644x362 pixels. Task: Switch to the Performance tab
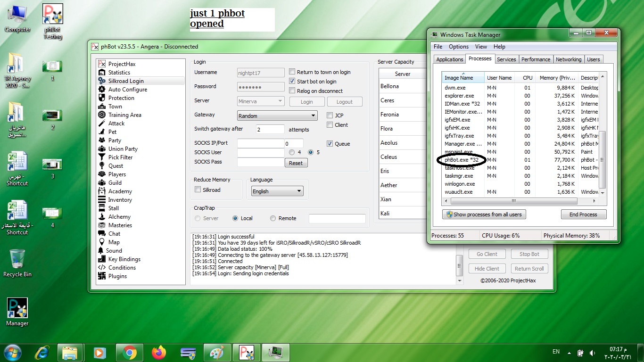tap(536, 59)
